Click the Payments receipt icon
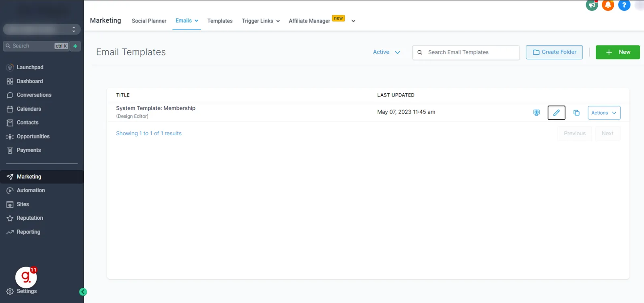Image resolution: width=644 pixels, height=303 pixels. coord(10,150)
